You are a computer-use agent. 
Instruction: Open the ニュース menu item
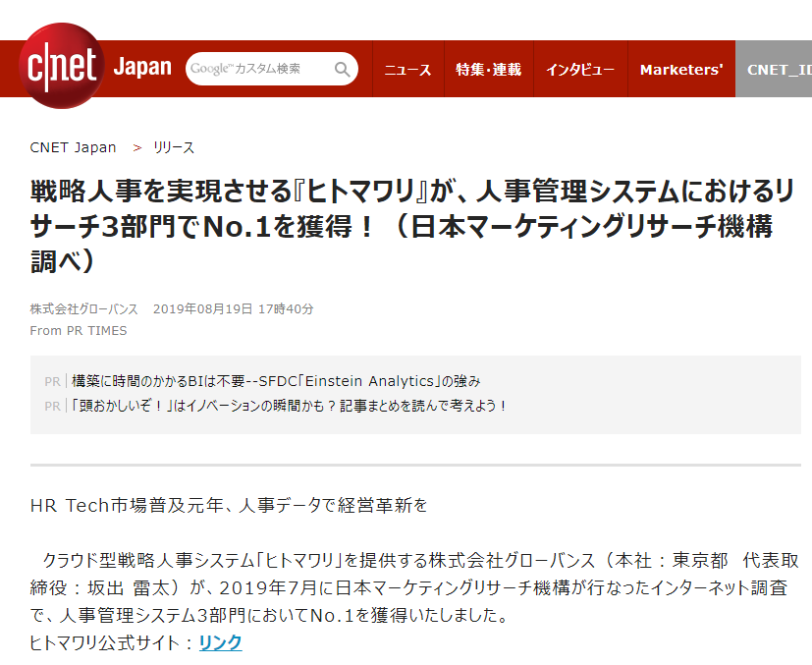[408, 69]
